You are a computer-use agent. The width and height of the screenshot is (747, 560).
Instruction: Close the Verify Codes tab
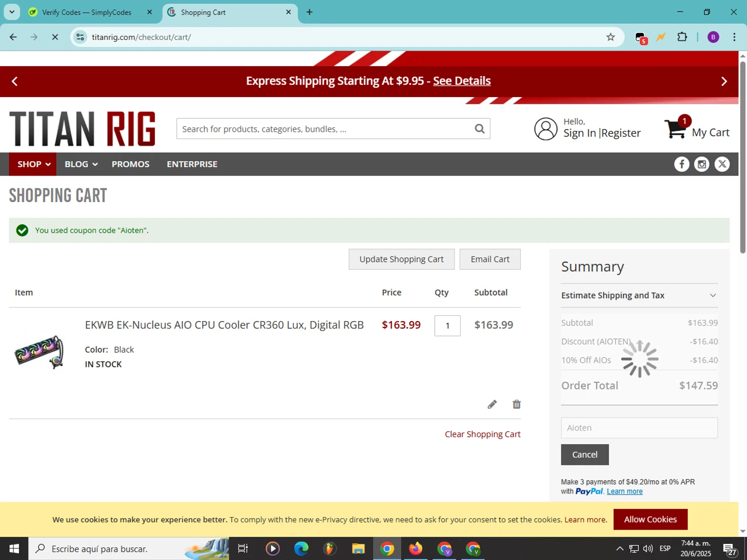(x=149, y=12)
